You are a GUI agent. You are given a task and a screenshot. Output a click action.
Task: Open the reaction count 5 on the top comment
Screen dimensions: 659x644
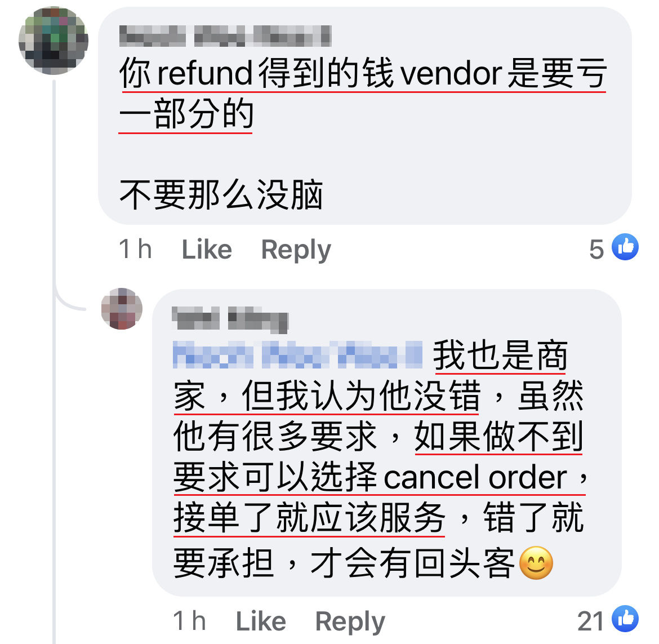(x=596, y=249)
